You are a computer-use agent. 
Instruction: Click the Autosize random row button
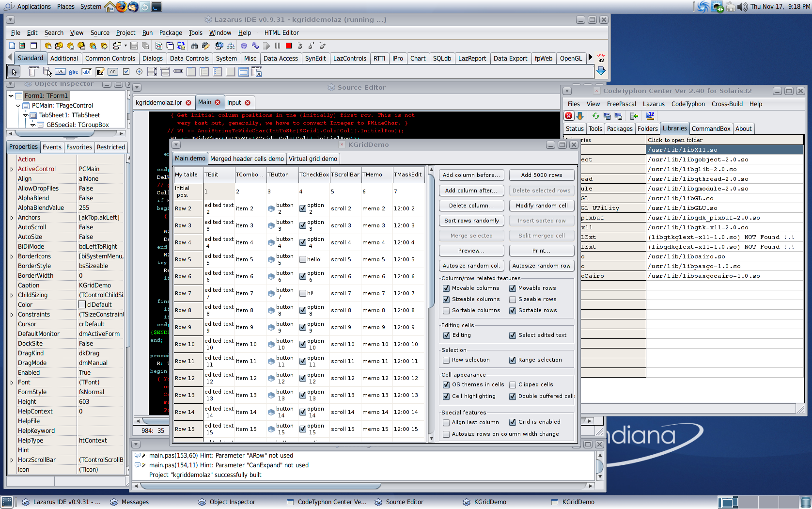(x=542, y=266)
